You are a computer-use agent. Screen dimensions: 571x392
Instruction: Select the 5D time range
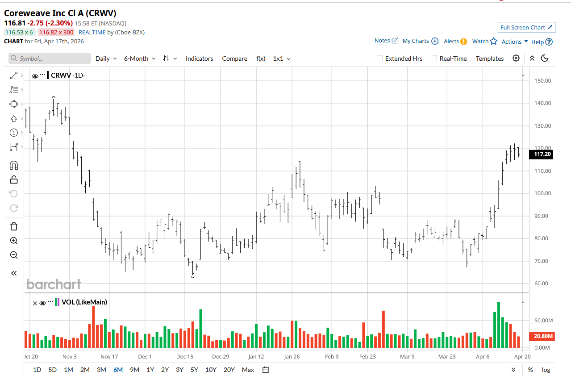tap(52, 370)
